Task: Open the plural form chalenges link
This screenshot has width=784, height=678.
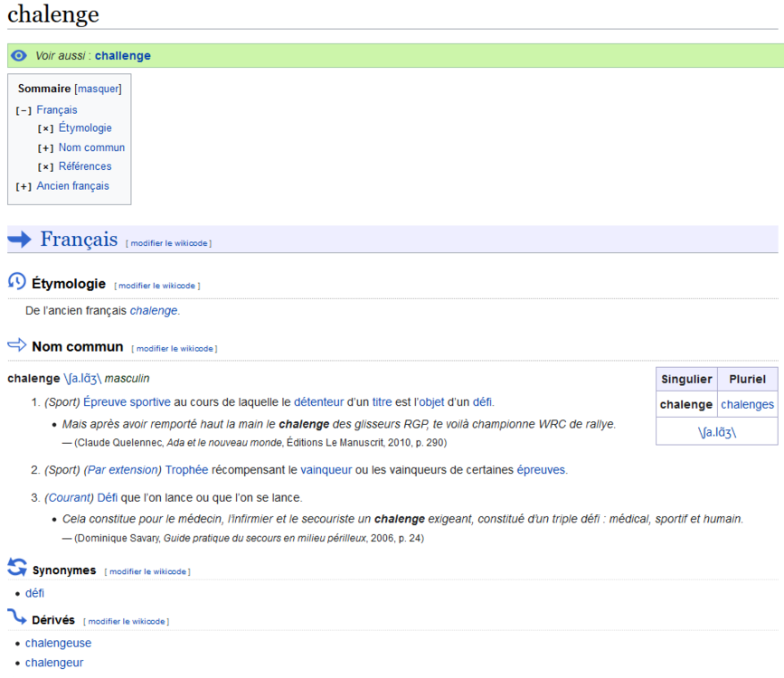Action: (x=747, y=404)
